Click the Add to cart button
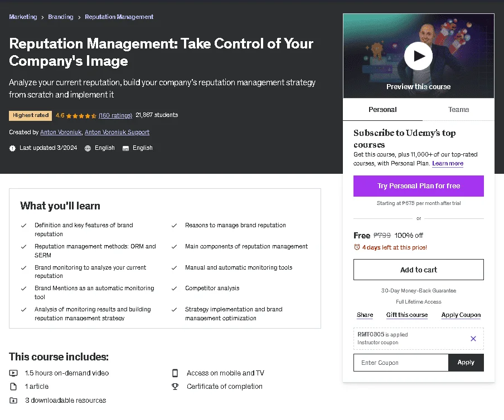 (x=419, y=270)
